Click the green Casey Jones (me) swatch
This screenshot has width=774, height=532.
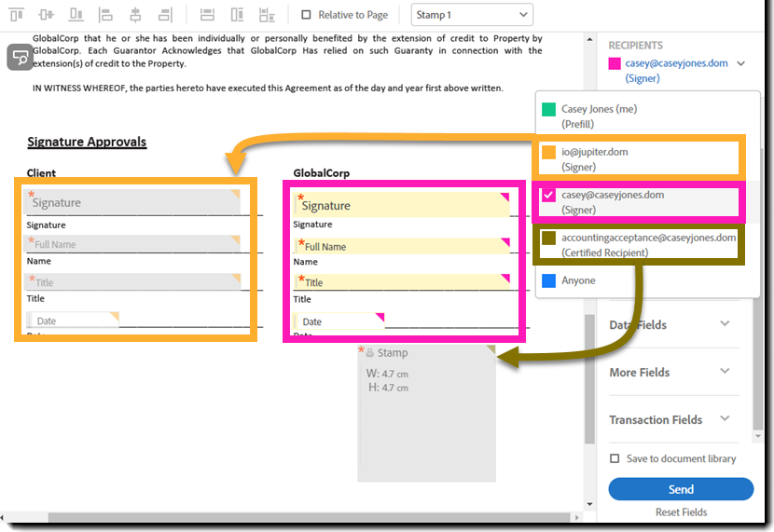click(549, 109)
